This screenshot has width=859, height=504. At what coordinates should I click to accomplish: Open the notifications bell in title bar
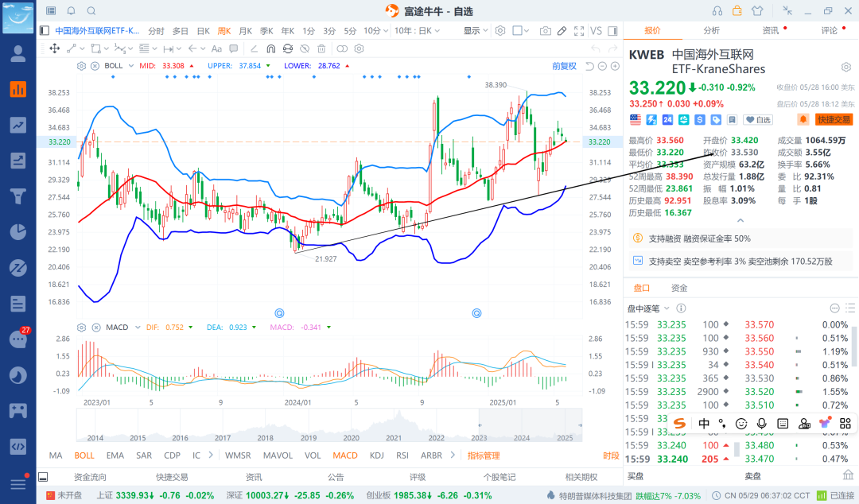pyautogui.click(x=72, y=11)
